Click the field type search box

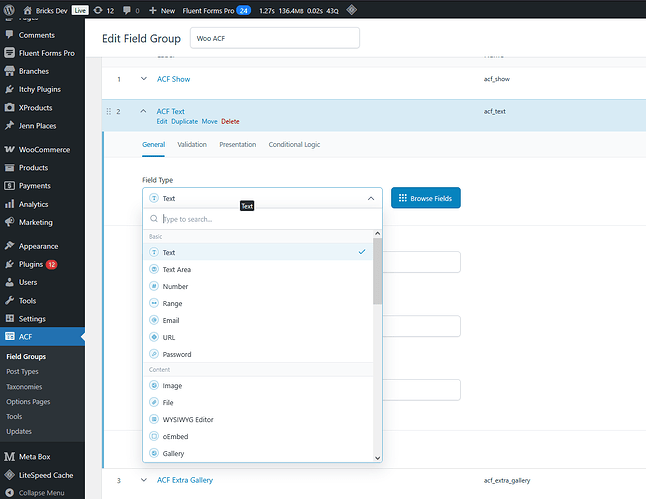coord(262,219)
